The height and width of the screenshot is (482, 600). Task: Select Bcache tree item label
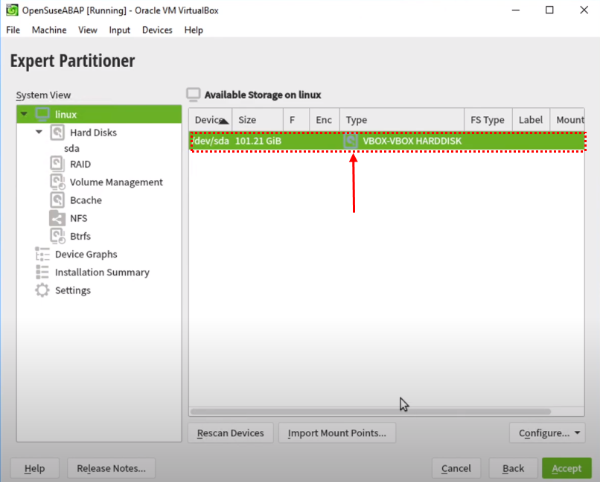[x=86, y=200]
